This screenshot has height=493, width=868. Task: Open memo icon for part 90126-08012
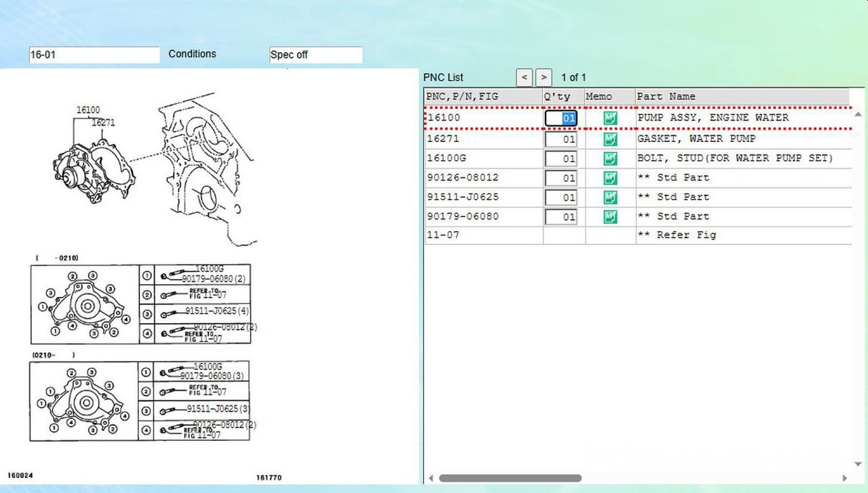[x=610, y=178]
